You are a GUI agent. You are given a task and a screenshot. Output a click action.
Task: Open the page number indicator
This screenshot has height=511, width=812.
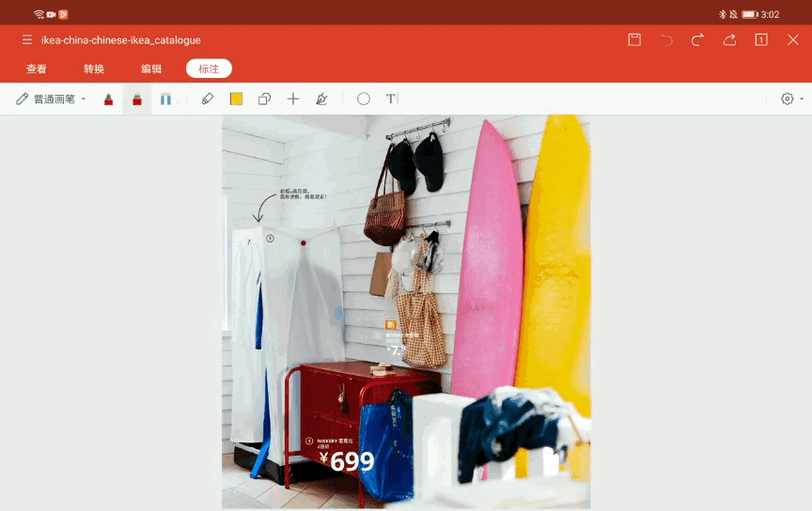[x=761, y=40]
